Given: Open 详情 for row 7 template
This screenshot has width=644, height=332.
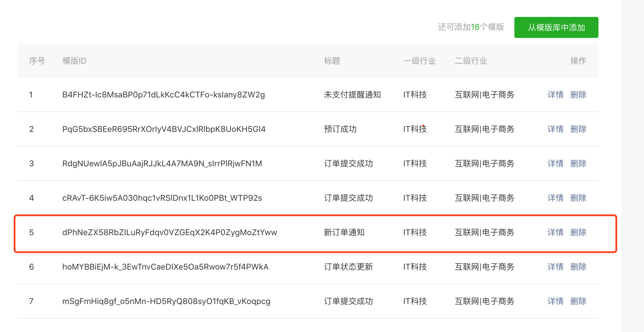Looking at the screenshot, I should (555, 301).
